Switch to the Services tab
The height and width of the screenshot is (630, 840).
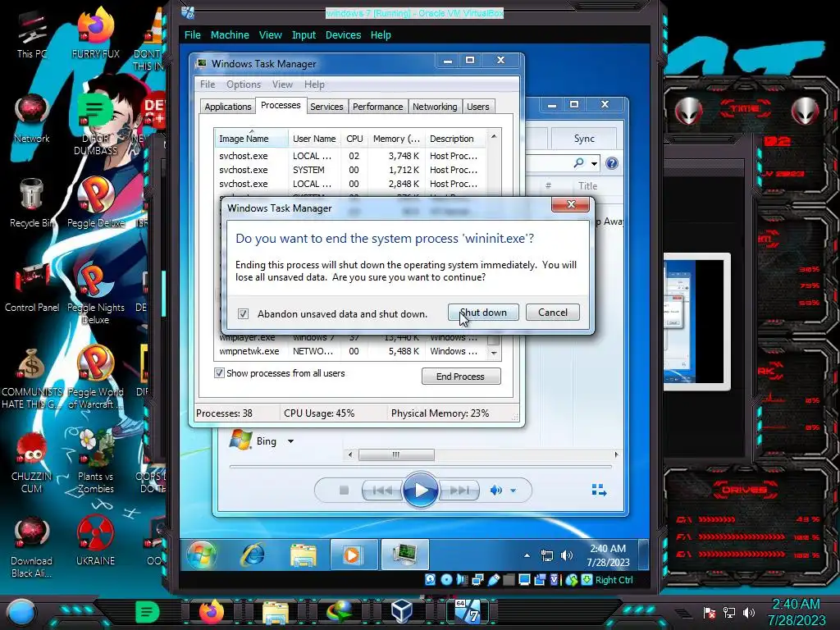326,107
